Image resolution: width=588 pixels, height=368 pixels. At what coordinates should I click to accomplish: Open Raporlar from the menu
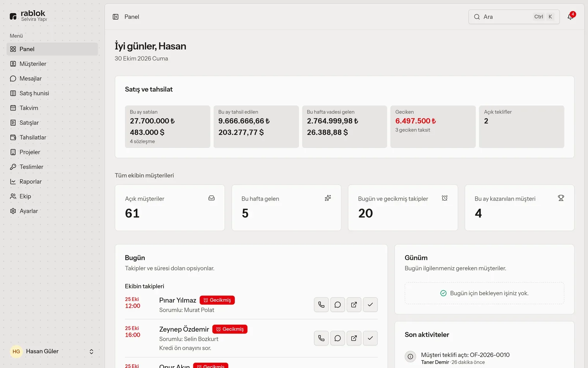(52, 181)
